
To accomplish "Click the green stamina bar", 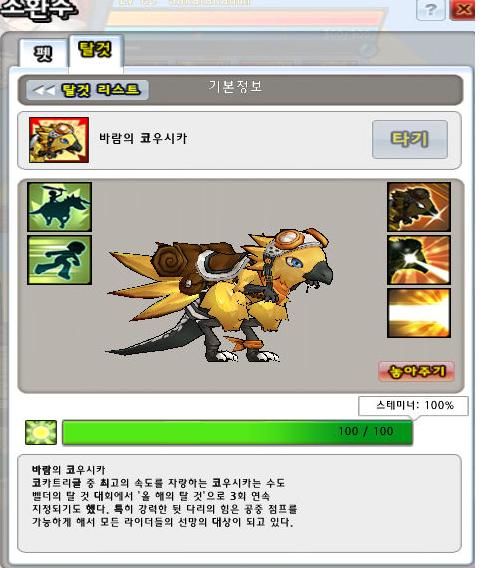I will click(x=237, y=432).
